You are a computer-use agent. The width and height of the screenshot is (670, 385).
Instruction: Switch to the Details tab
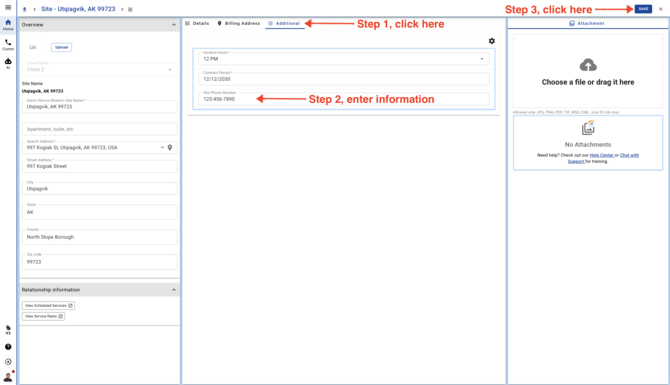(197, 24)
